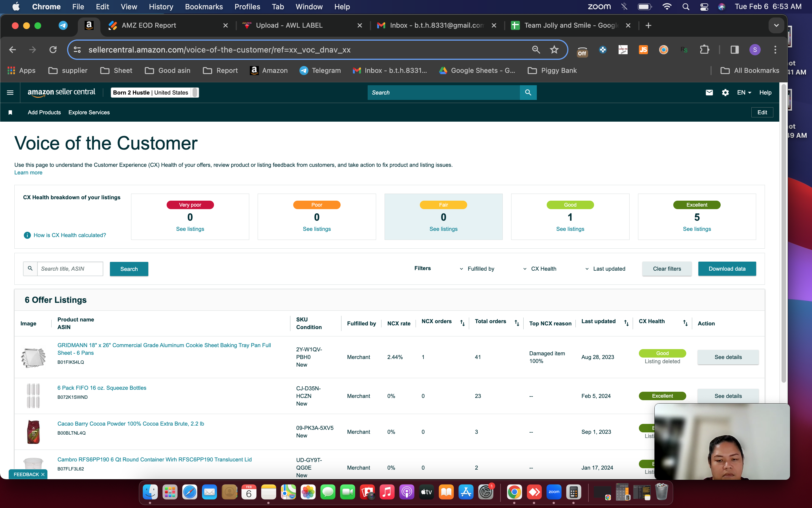Open the JS extension icon in toolbar
The image size is (812, 508).
[x=643, y=50]
